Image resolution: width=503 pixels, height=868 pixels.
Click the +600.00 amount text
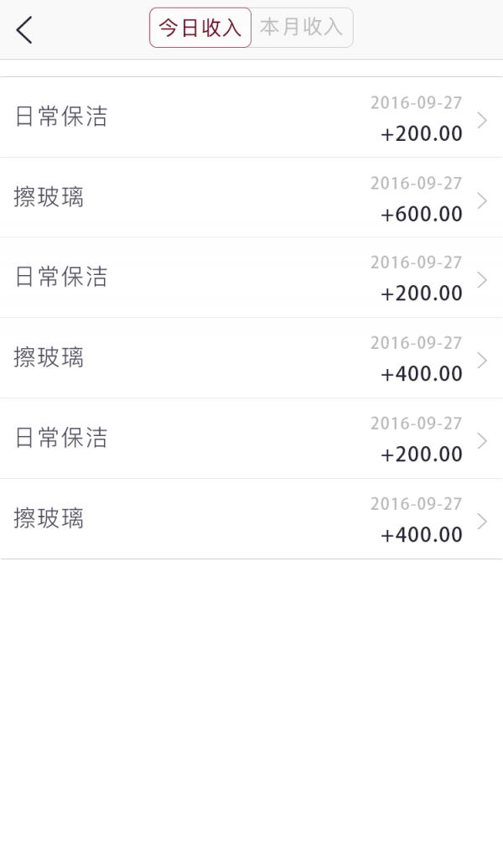[x=421, y=214]
